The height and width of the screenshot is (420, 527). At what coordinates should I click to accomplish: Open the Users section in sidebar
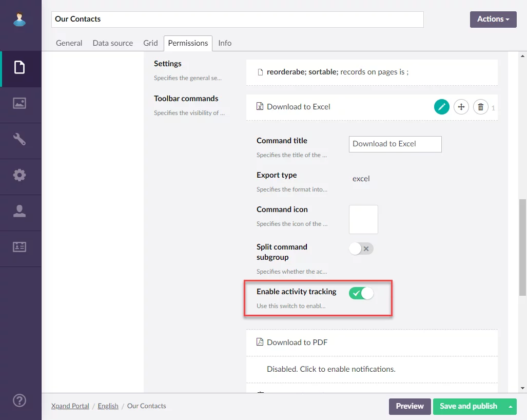20,211
